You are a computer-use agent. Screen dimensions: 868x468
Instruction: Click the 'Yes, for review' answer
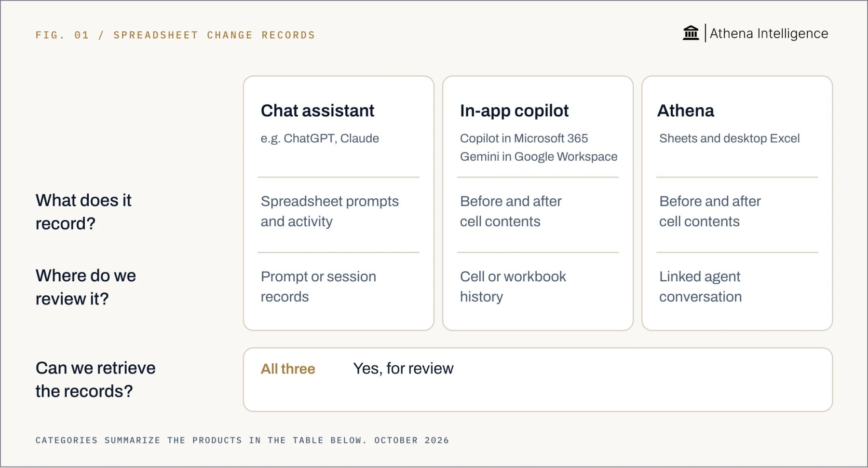point(403,369)
